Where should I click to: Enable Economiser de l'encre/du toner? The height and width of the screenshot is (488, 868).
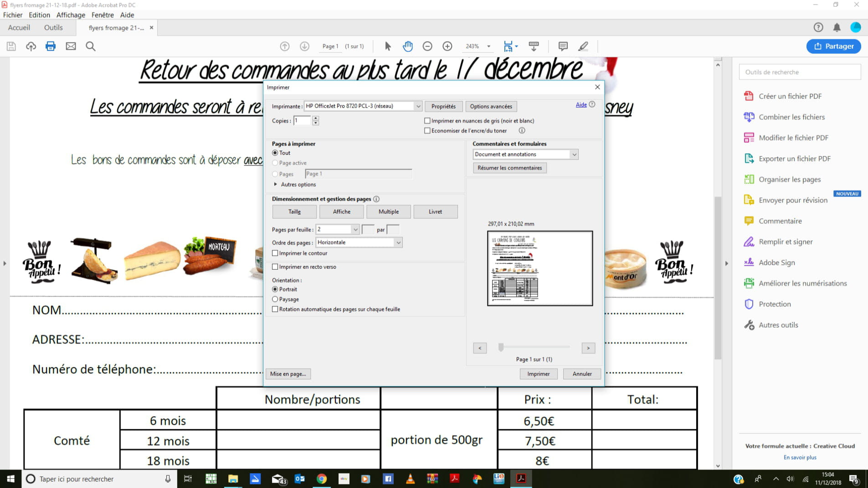pos(427,131)
